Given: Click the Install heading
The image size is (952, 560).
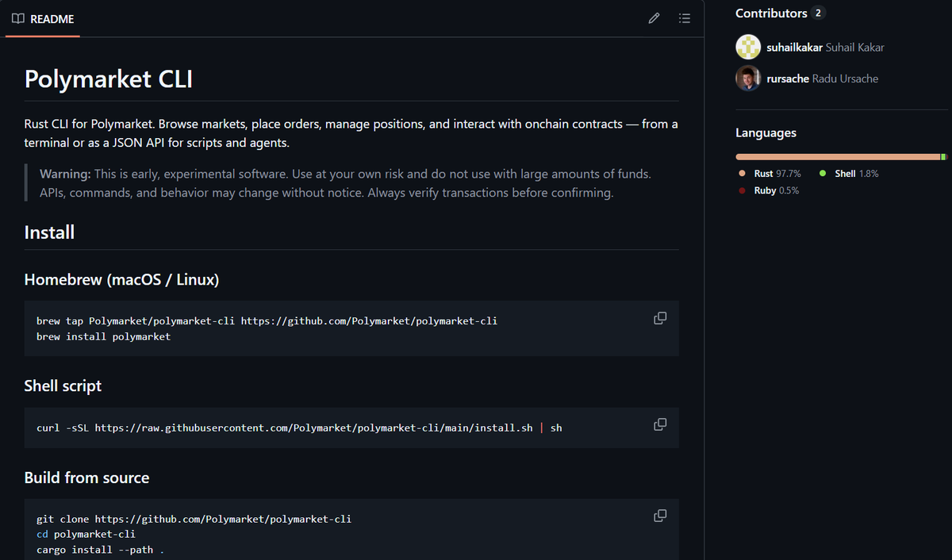Looking at the screenshot, I should tap(49, 232).
